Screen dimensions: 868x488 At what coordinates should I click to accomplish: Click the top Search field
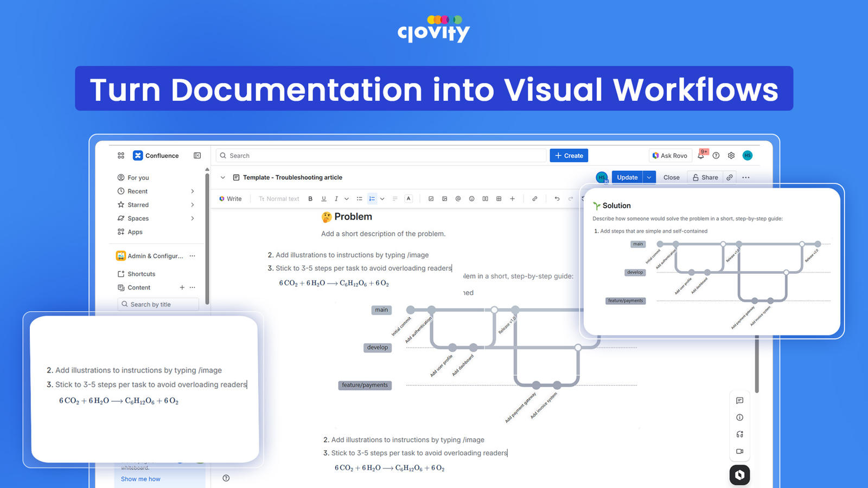click(x=381, y=156)
